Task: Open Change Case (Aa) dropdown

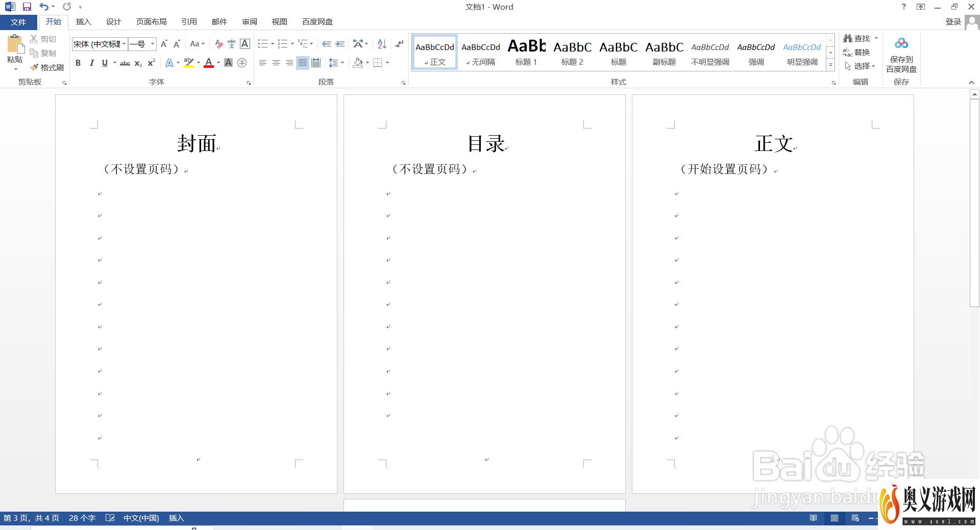Action: 197,44
